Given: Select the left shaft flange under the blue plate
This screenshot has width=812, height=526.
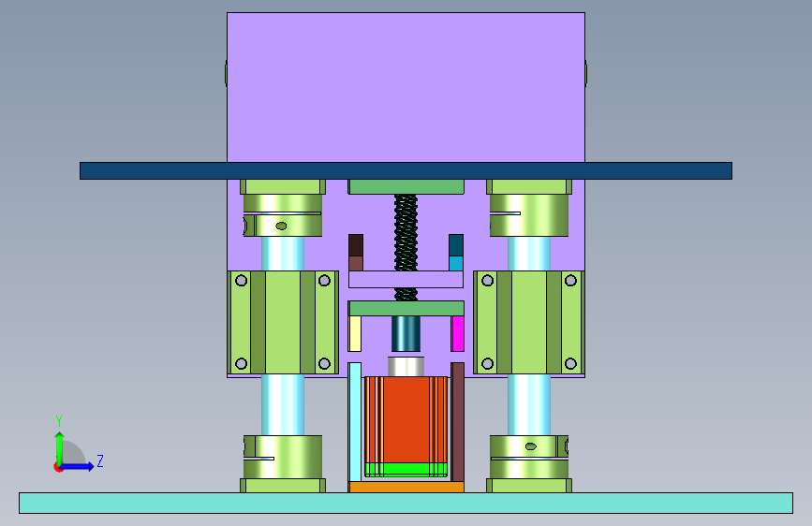Looking at the screenshot, I should click(283, 187).
